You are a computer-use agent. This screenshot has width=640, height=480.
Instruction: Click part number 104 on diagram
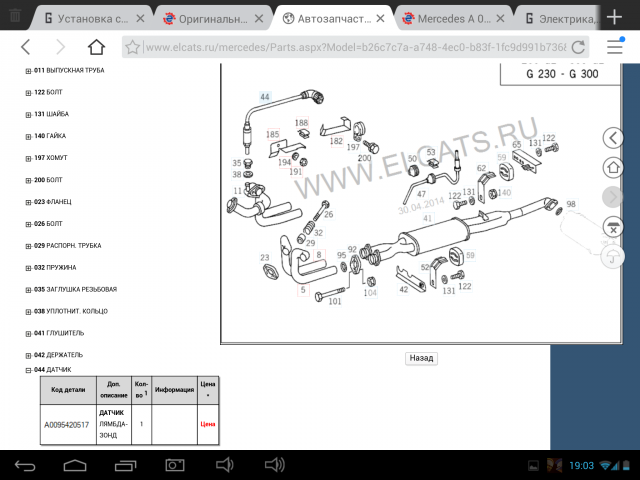(x=370, y=293)
